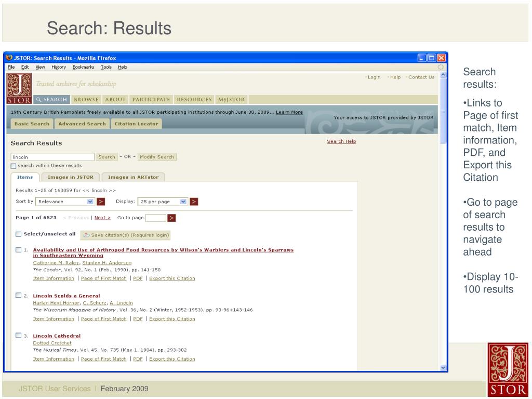Click the Modify Search button
Screen dimensions: 532x399
[x=157, y=157]
